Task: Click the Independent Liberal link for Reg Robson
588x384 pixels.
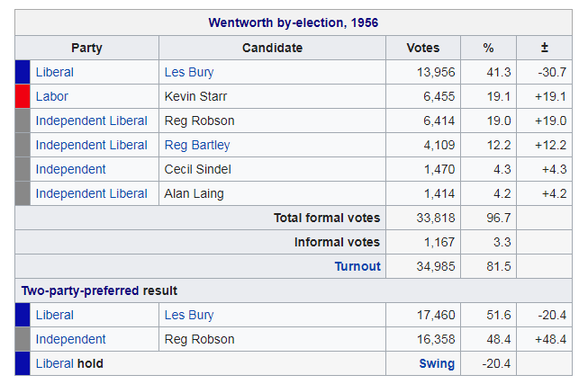Action: 91,121
